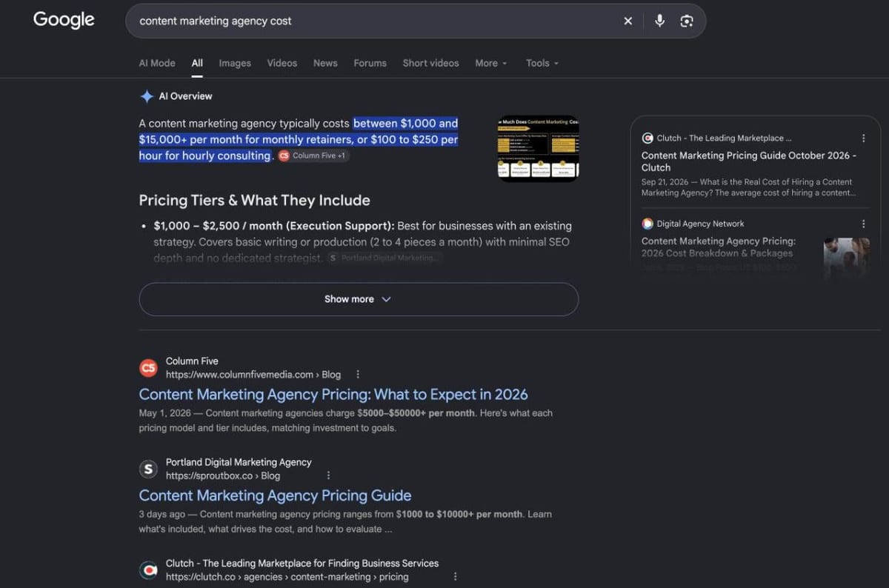The width and height of the screenshot is (889, 588).
Task: Click the Digital Agency Network sidebar icon
Action: tap(647, 224)
